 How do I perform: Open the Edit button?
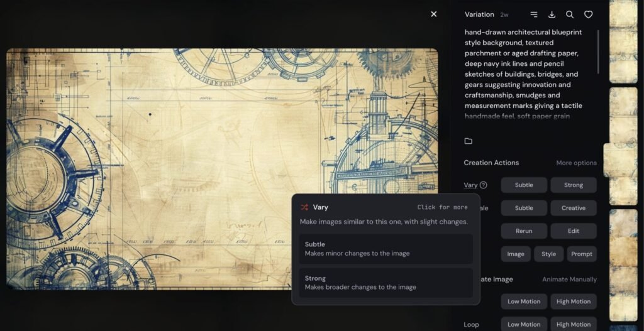[x=574, y=231]
